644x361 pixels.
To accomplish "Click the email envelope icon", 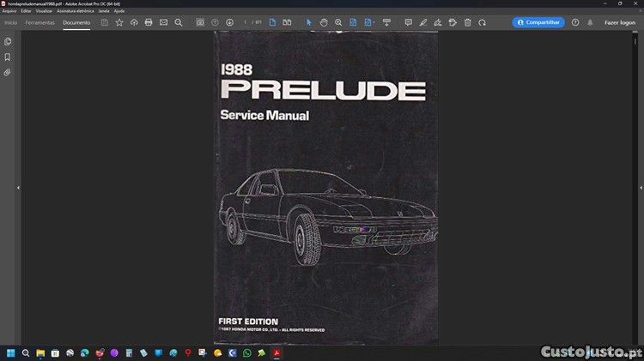I will (163, 22).
